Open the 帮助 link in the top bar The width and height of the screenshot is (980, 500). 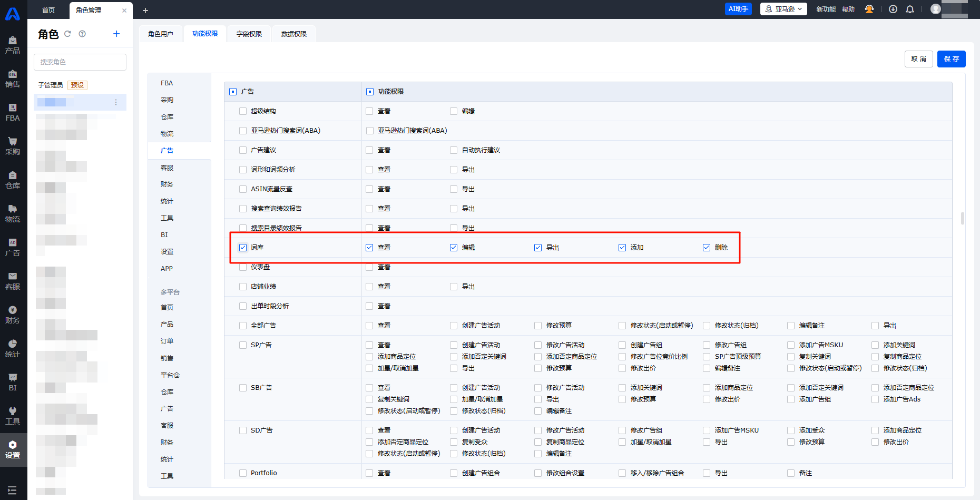tap(848, 9)
